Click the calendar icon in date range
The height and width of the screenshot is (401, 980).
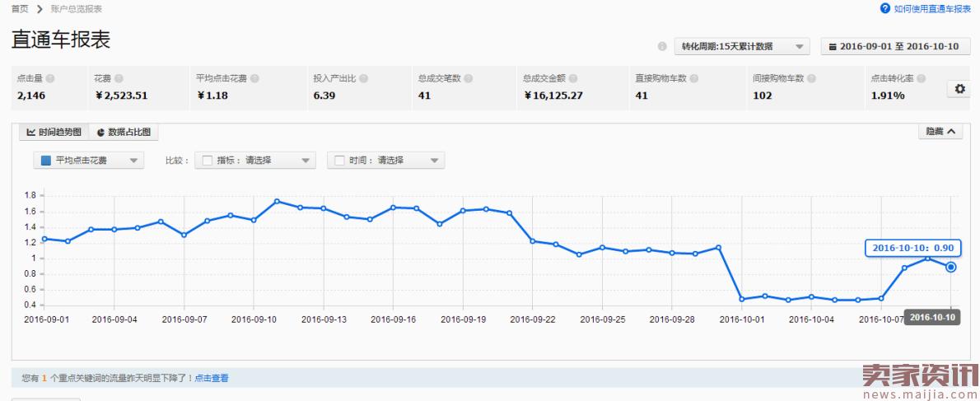tap(833, 47)
